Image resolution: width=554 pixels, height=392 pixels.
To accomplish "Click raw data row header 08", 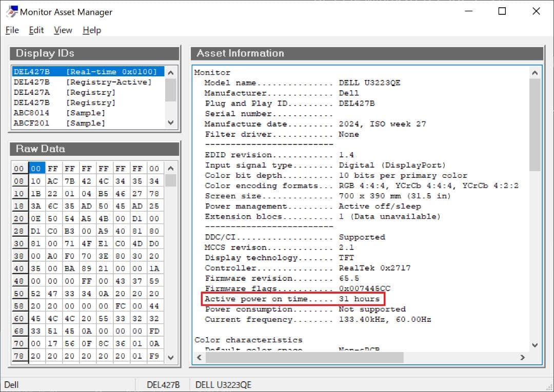I will point(19,181).
